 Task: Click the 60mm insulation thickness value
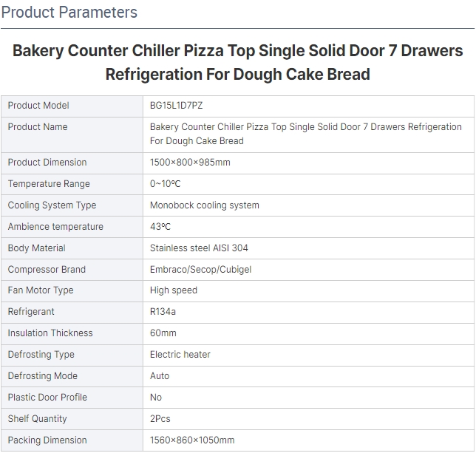(x=163, y=333)
